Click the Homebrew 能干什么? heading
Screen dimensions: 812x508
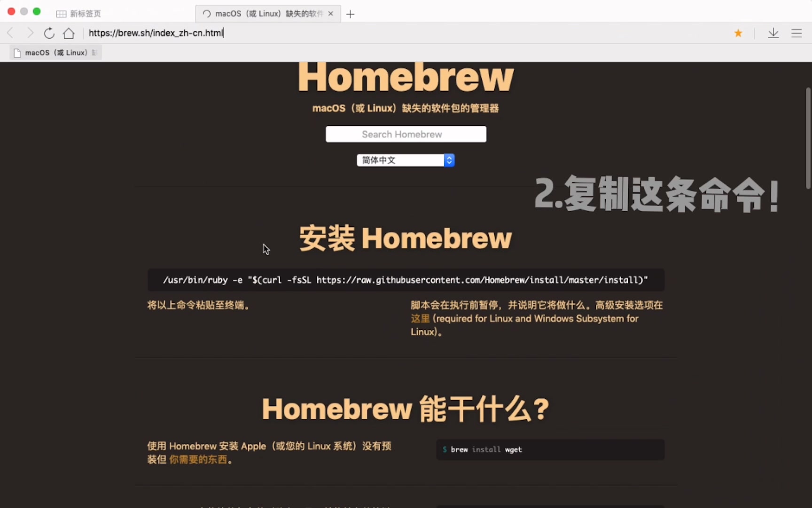click(406, 409)
